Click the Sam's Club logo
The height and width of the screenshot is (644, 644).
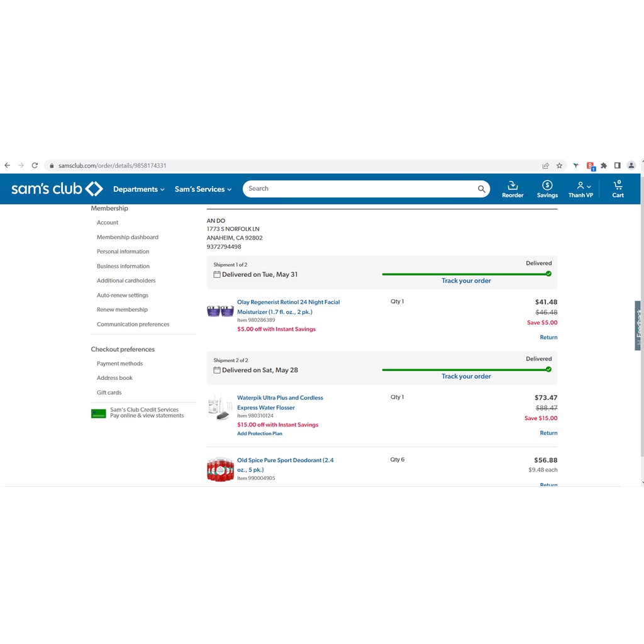[x=57, y=189]
